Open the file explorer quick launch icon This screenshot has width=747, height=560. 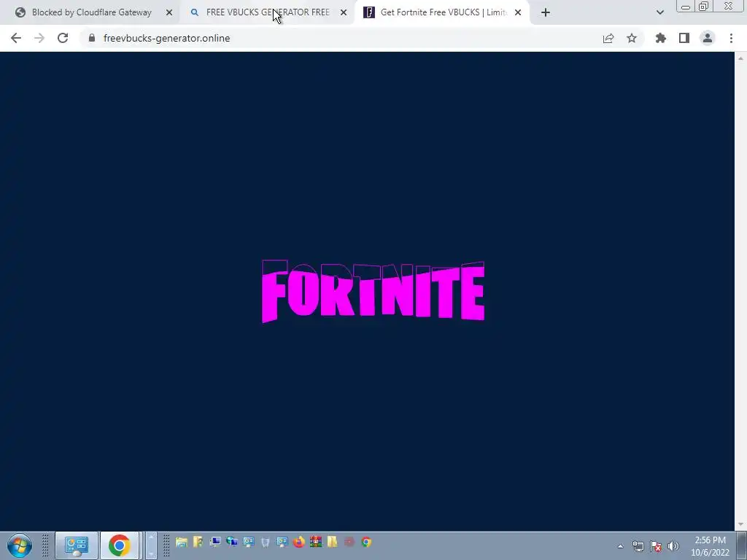181,542
